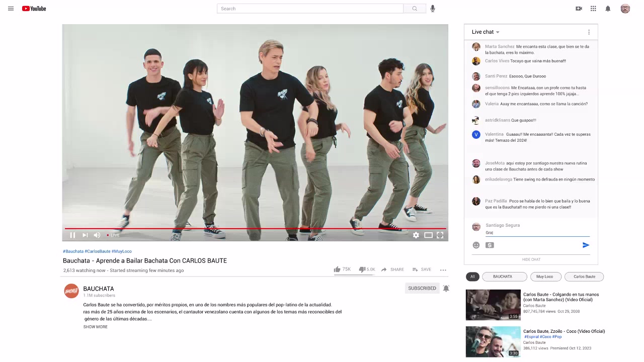Open the Live chat mode dropdown
Viewport: 644px width, 362px height.
[486, 32]
